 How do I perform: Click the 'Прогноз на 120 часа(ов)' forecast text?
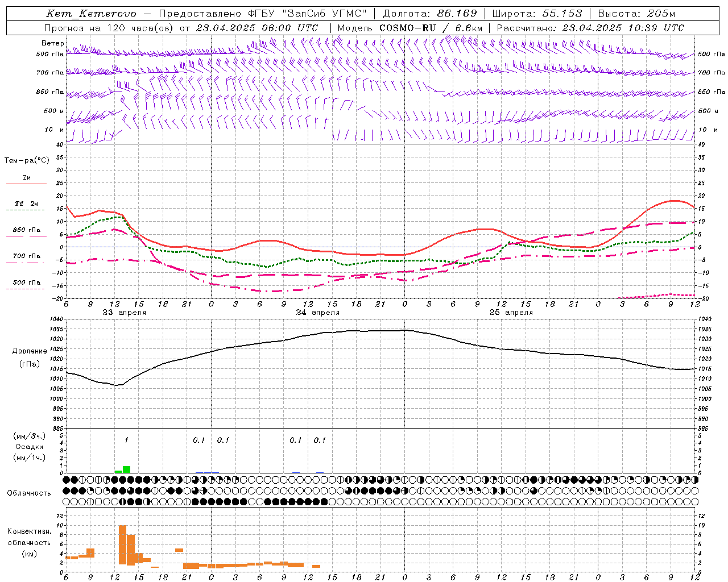click(x=109, y=28)
